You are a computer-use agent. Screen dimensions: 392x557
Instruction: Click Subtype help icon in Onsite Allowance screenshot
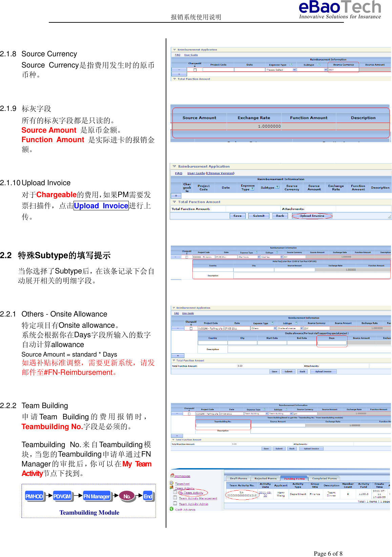(x=296, y=323)
